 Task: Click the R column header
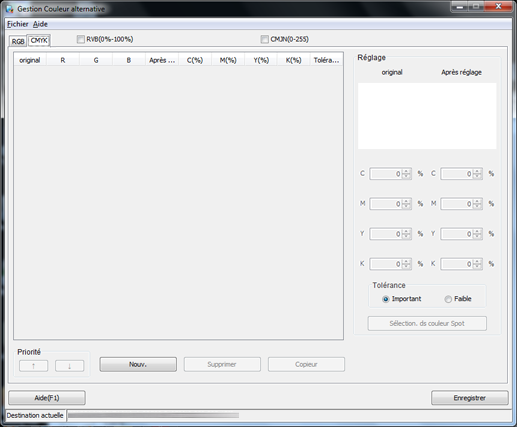point(63,60)
